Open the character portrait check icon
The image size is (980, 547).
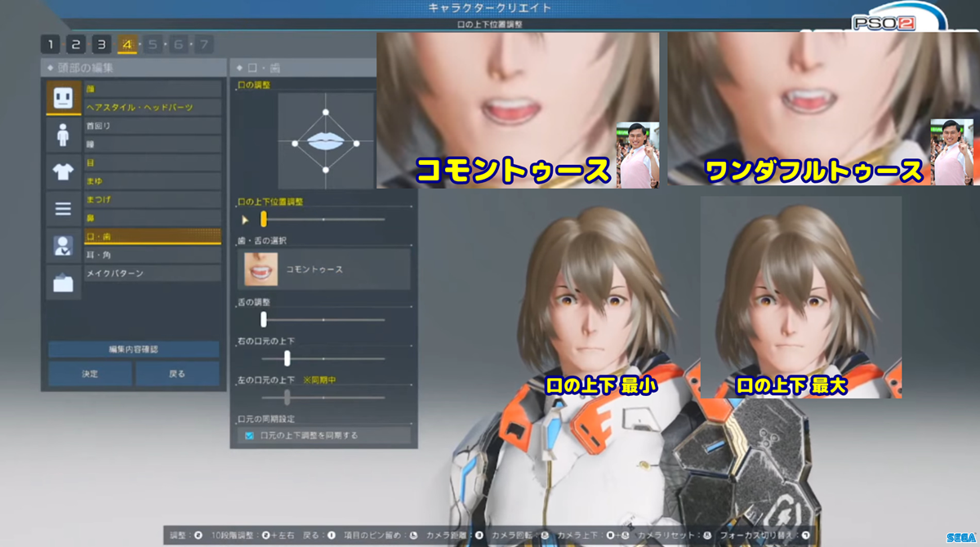click(x=63, y=245)
